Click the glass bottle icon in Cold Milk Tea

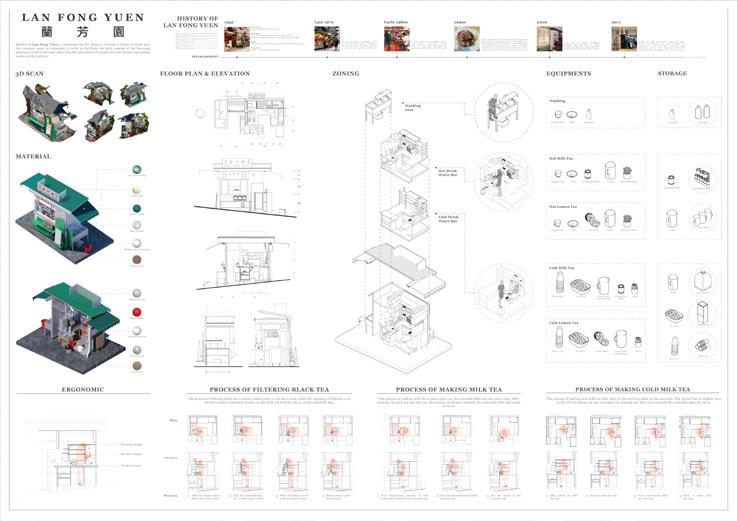coord(560,282)
